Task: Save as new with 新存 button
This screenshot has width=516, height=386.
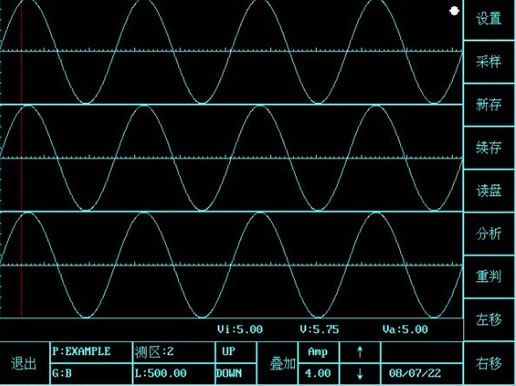Action: tap(489, 105)
